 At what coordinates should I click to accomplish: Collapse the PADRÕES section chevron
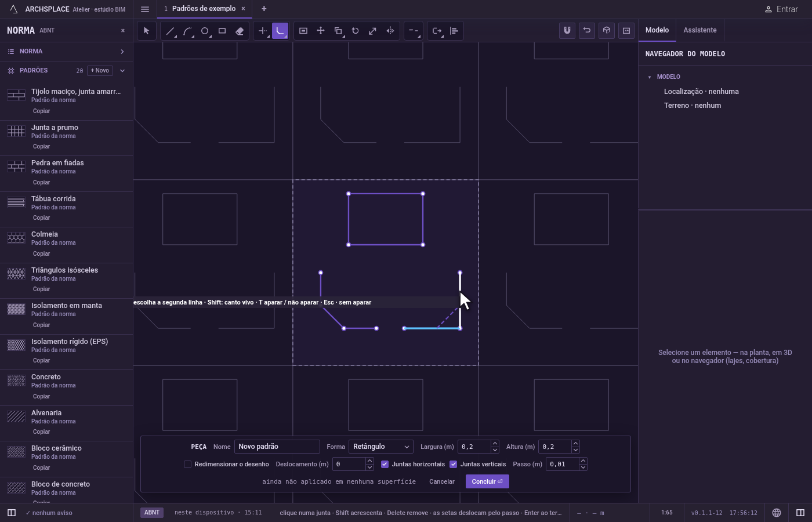[122, 71]
